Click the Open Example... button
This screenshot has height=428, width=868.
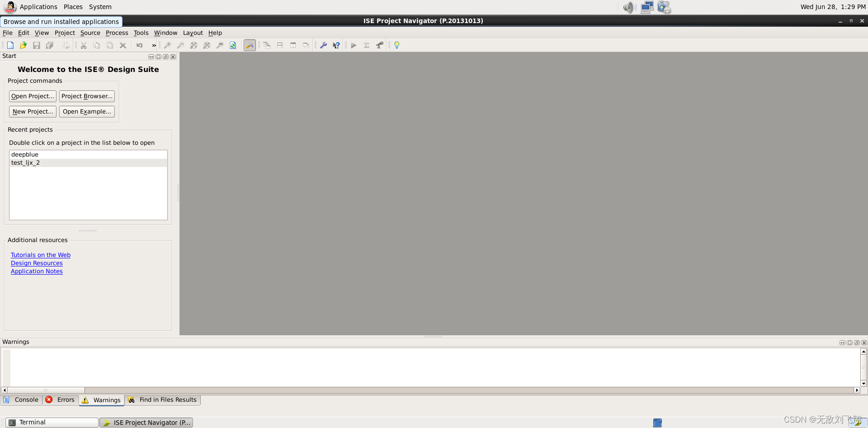coord(87,111)
